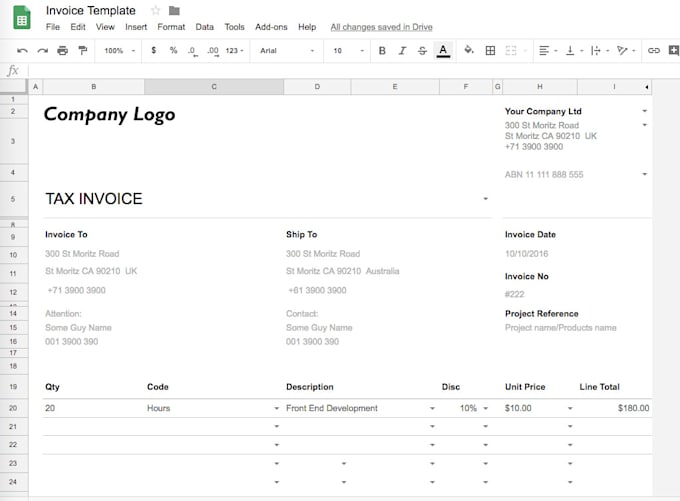
Task: Click the Insert link icon
Action: tap(654, 51)
